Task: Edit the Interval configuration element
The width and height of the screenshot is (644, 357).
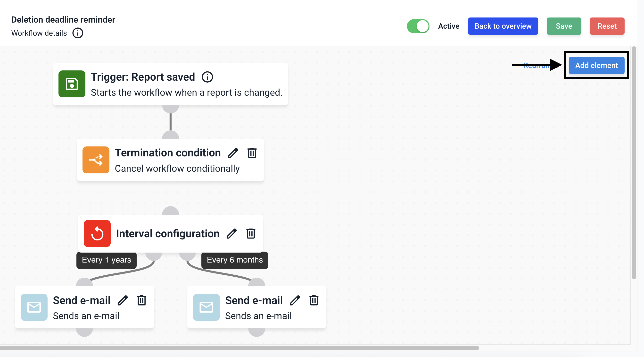Action: [231, 234]
